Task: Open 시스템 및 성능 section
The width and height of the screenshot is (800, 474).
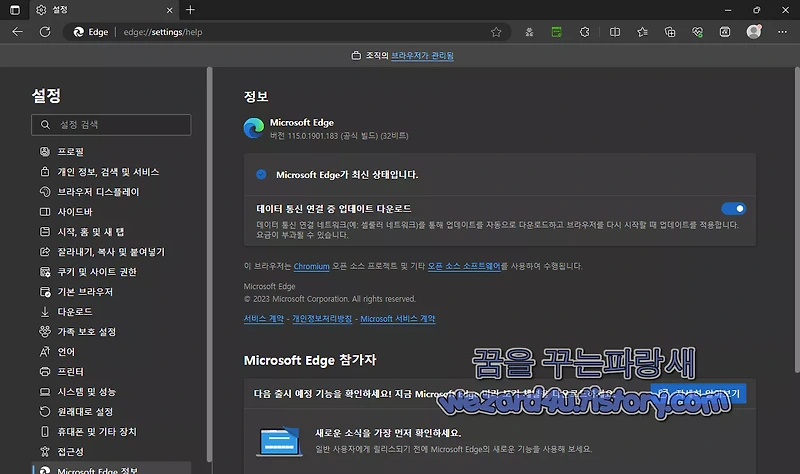Action: (112, 391)
